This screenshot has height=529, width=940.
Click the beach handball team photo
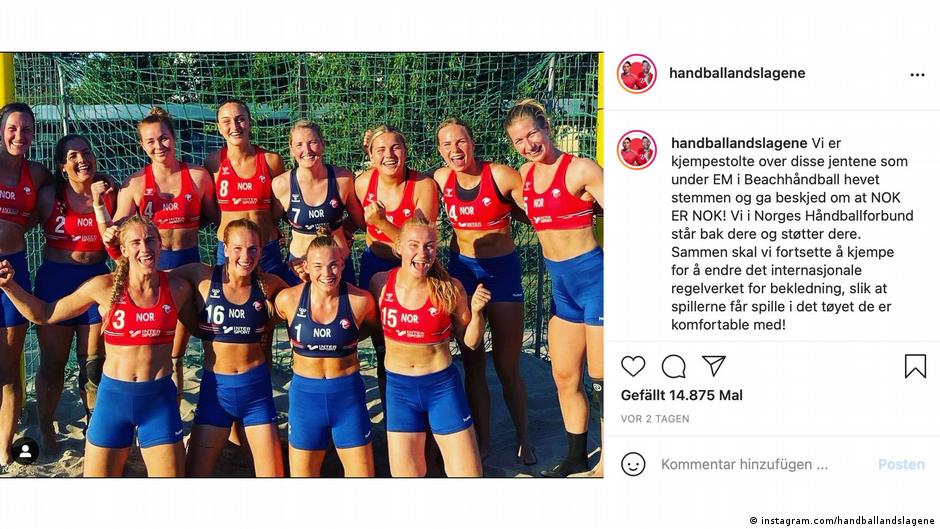302,264
